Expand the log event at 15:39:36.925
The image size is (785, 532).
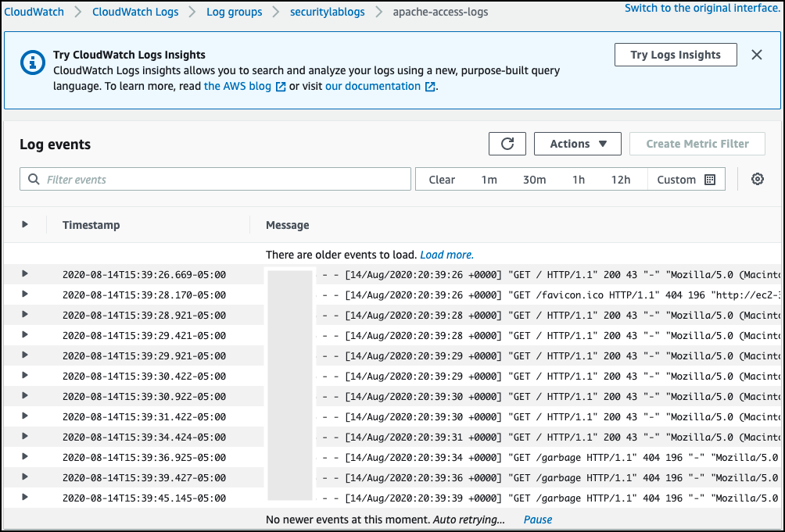[x=24, y=456]
